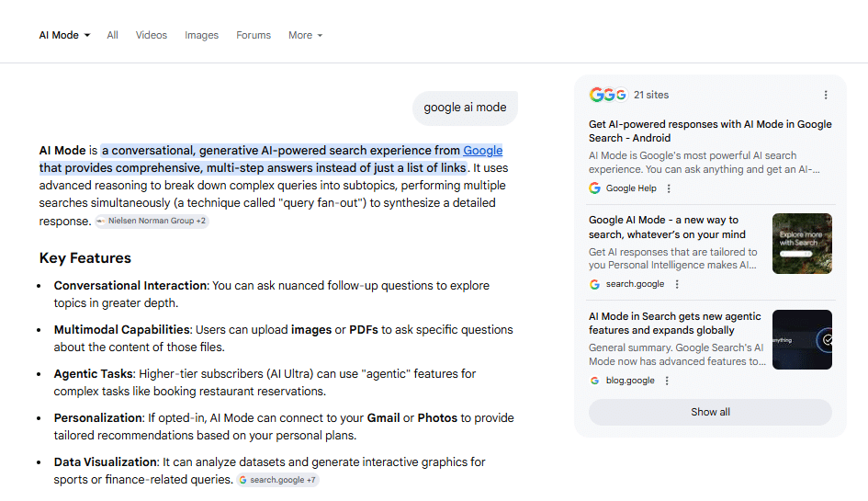Click the Google Help source favicon
The width and height of the screenshot is (868, 501).
coord(595,188)
